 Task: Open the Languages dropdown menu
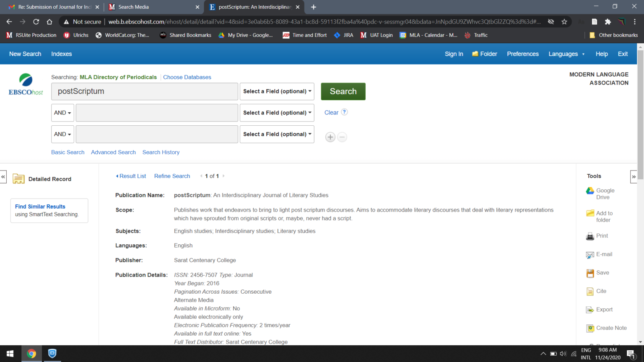566,54
